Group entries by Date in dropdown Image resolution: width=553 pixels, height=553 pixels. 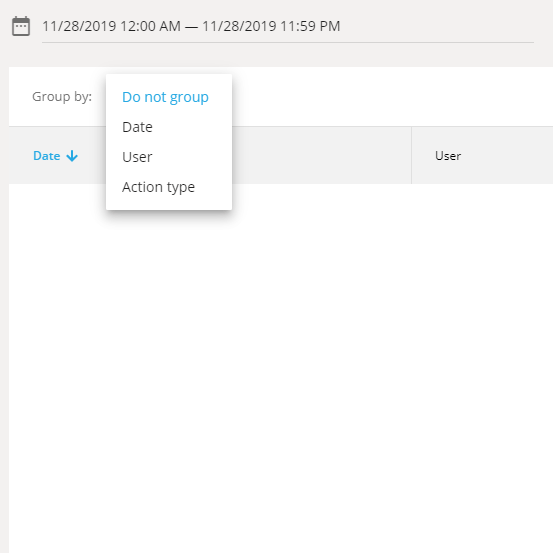[x=137, y=127]
